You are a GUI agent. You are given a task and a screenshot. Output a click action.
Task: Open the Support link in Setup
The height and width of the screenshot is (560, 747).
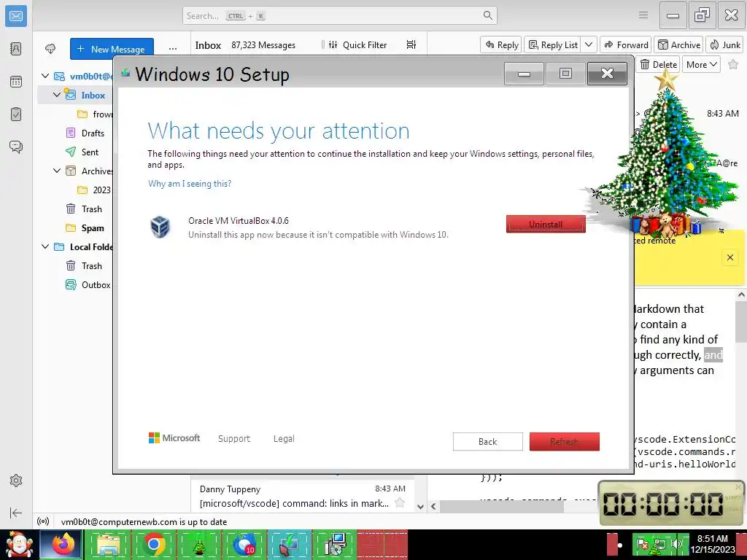click(x=234, y=438)
